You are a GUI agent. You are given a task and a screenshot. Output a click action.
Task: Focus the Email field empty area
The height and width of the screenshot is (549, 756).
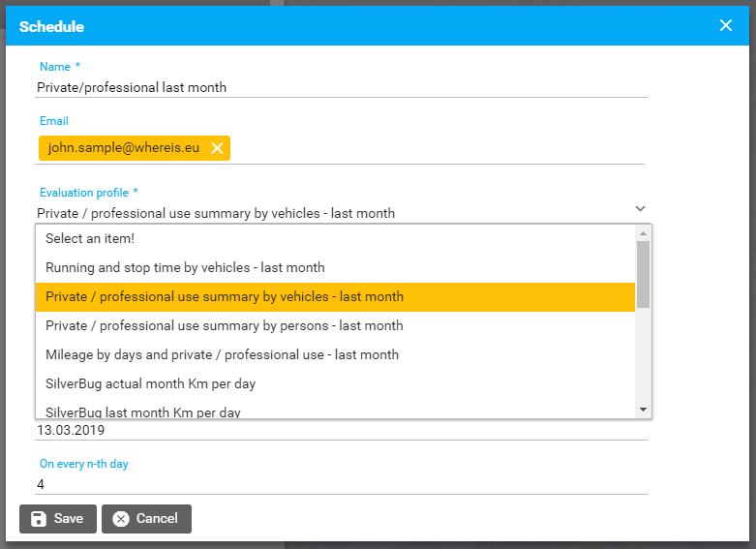(x=436, y=148)
